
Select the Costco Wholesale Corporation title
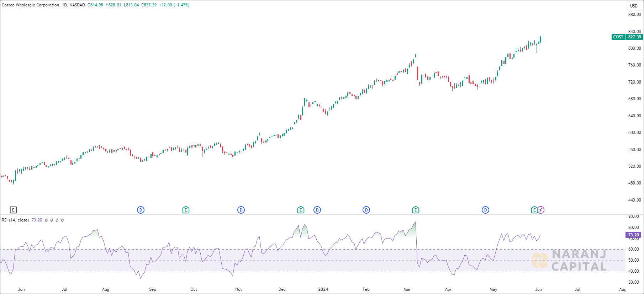pos(31,5)
